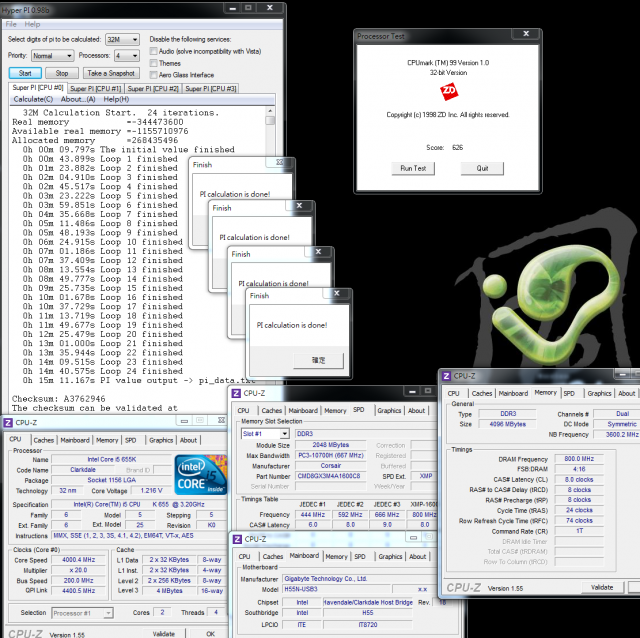The width and height of the screenshot is (640, 638).
Task: Close the Processor Test window
Action: tap(526, 33)
